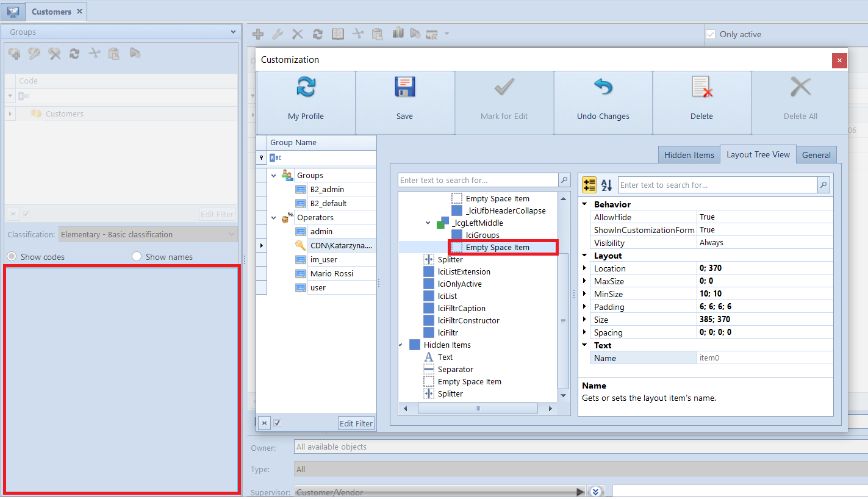
Task: Clear the filter using the x in the Customization profile list
Action: (x=264, y=423)
